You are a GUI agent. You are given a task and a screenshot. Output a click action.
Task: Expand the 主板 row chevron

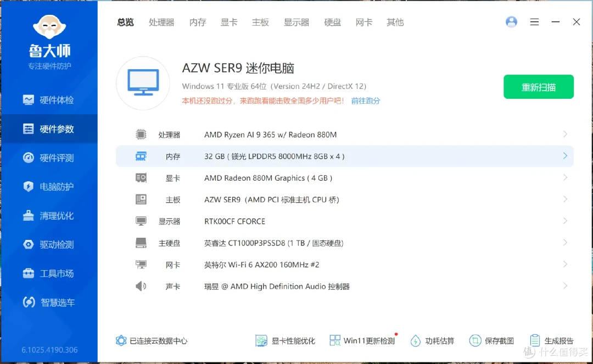(565, 199)
